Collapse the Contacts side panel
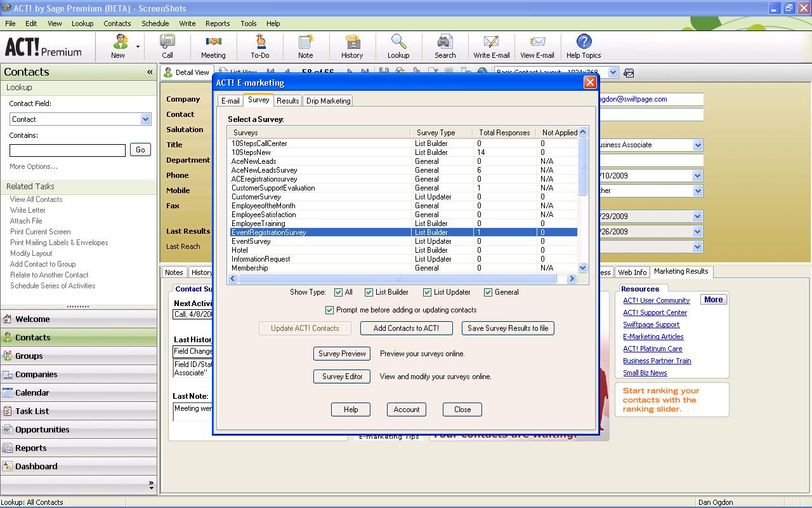The width and height of the screenshot is (812, 508). point(150,72)
